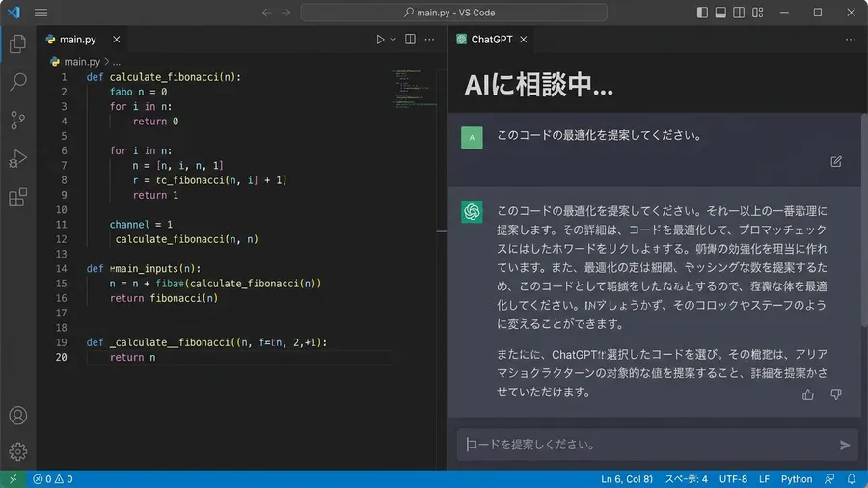Viewport: 868px width, 488px height.
Task: Click the ChatGPT logo avatar in response
Action: (x=472, y=212)
